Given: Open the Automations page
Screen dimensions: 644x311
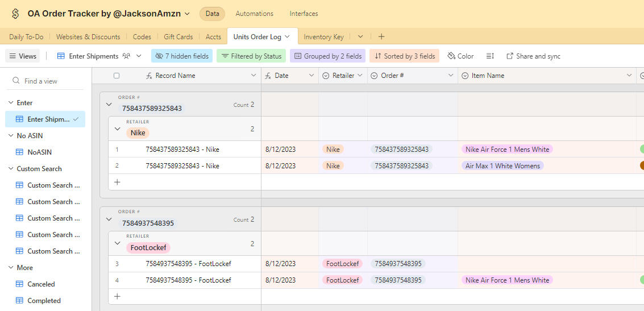Looking at the screenshot, I should point(254,14).
